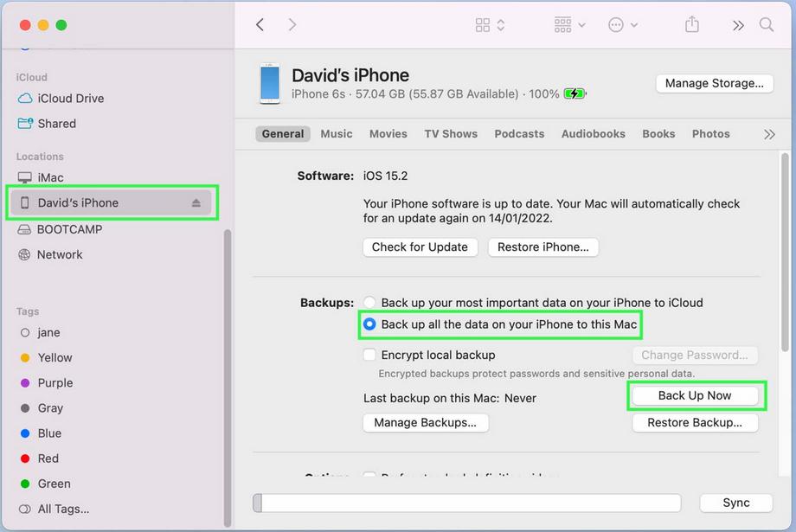Open the BOOTCAMP volume
This screenshot has width=796, height=532.
[69, 229]
